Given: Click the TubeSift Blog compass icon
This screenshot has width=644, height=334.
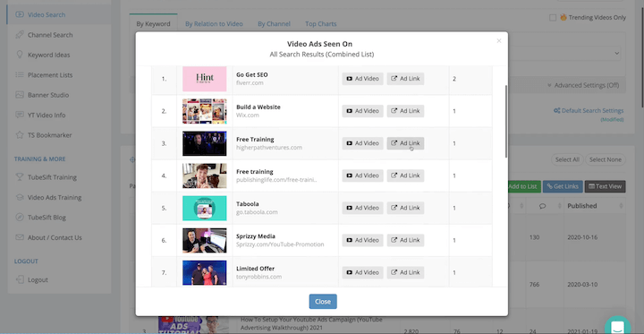Looking at the screenshot, I should (20, 217).
